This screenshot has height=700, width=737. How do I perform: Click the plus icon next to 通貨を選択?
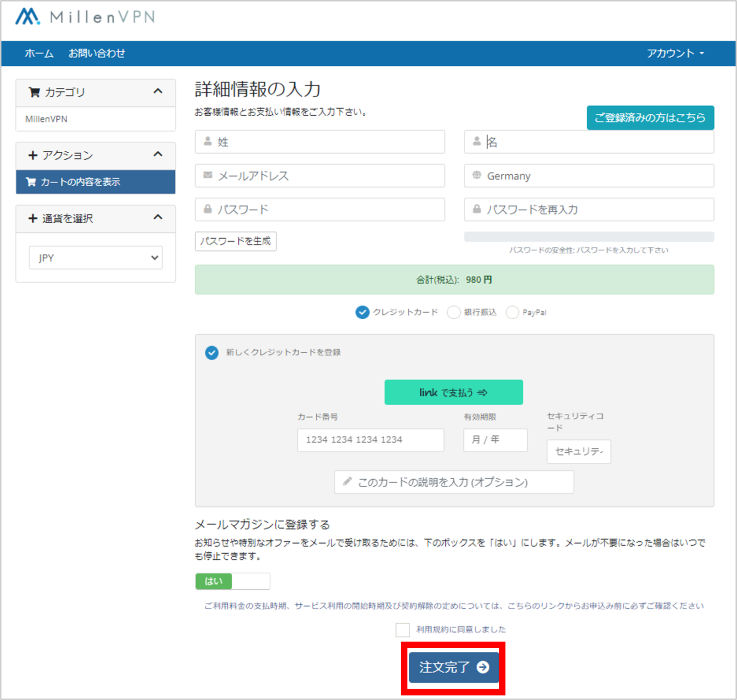coord(32,218)
